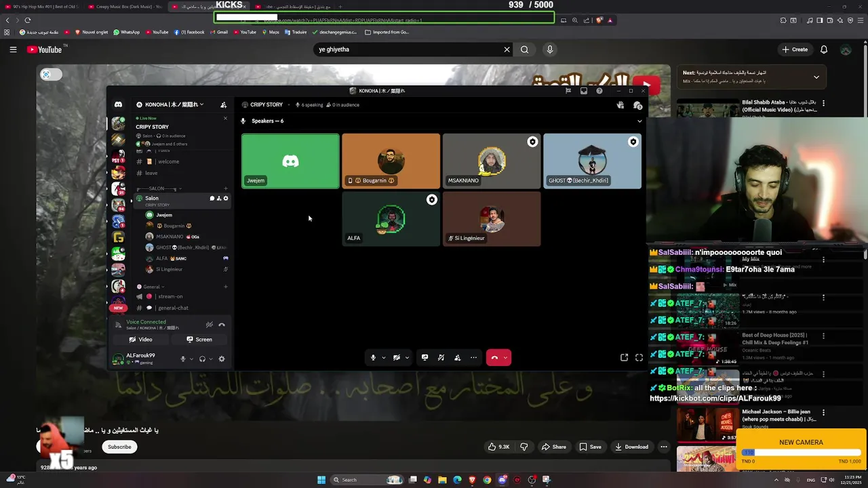The image size is (868, 488).
Task: Click red leave stage button
Action: coord(494,357)
